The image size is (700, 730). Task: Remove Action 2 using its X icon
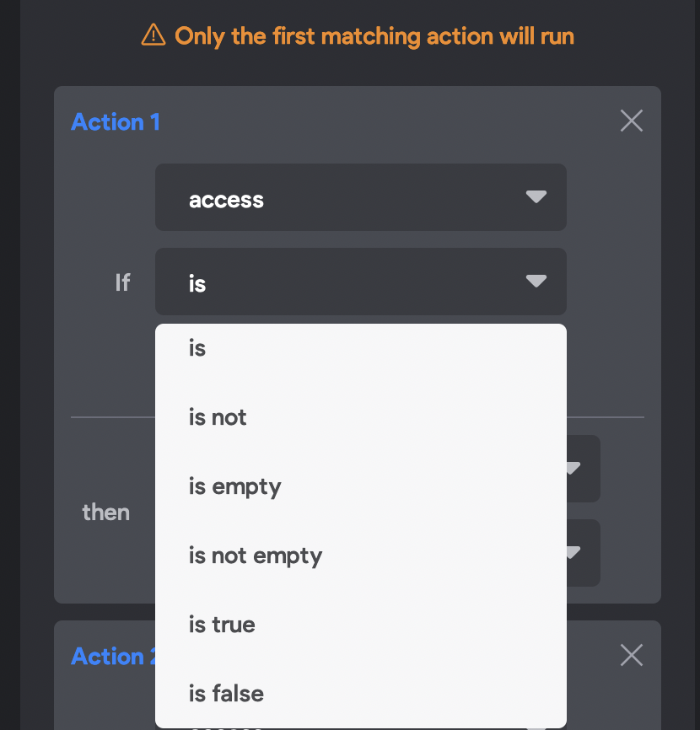[631, 655]
